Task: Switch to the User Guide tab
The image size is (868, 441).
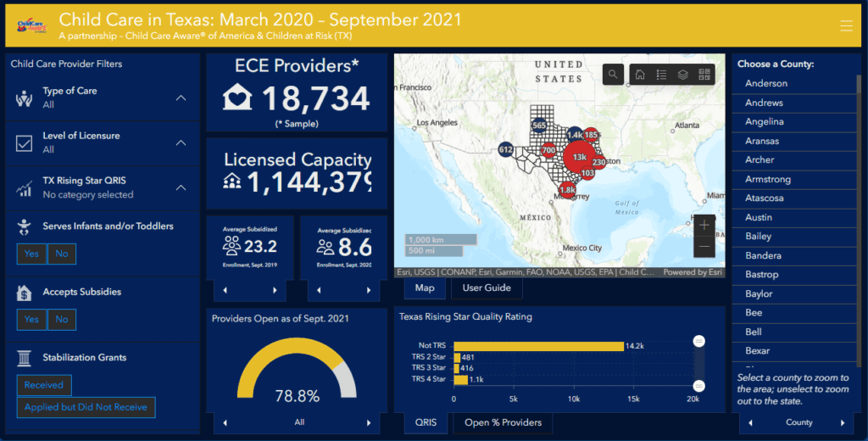Action: tap(487, 288)
